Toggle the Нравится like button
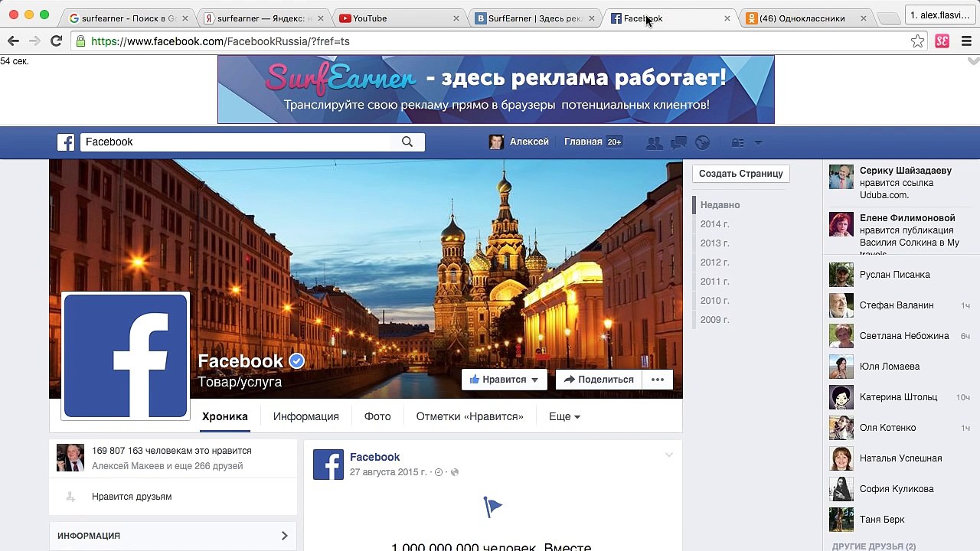This screenshot has height=551, width=980. tap(504, 380)
